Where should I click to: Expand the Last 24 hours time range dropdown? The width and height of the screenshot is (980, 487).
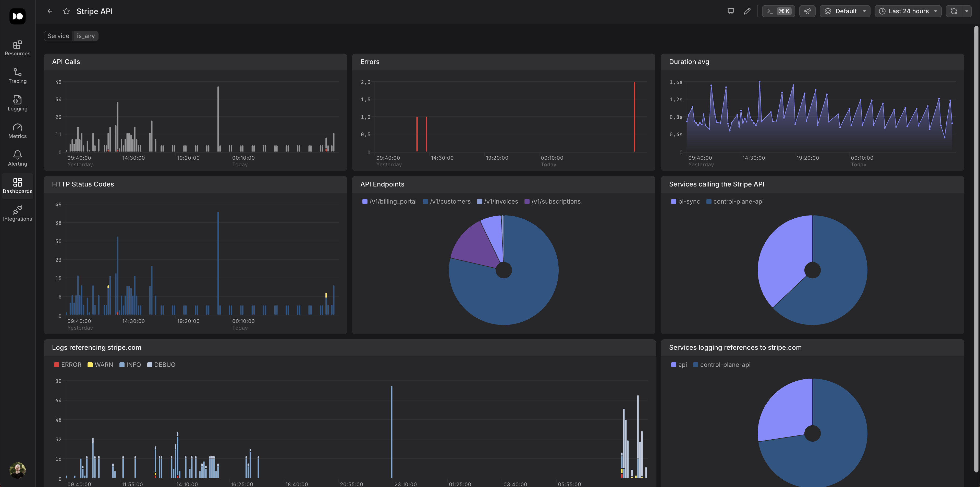tap(908, 11)
